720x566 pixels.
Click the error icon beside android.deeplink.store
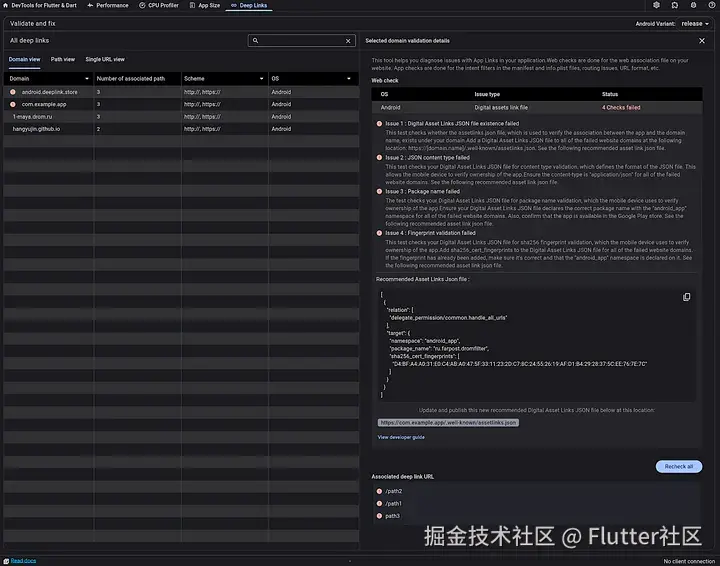pyautogui.click(x=13, y=92)
